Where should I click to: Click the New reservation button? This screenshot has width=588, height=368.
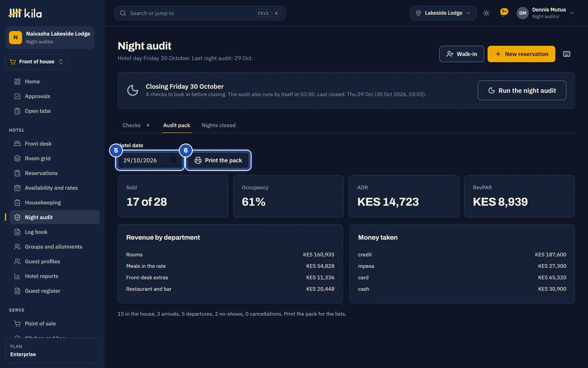521,54
